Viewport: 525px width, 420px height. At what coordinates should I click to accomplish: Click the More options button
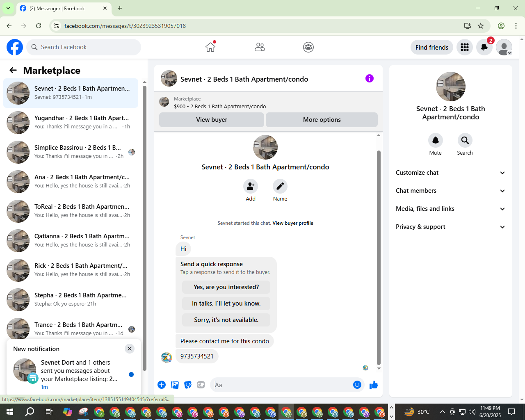click(x=322, y=120)
